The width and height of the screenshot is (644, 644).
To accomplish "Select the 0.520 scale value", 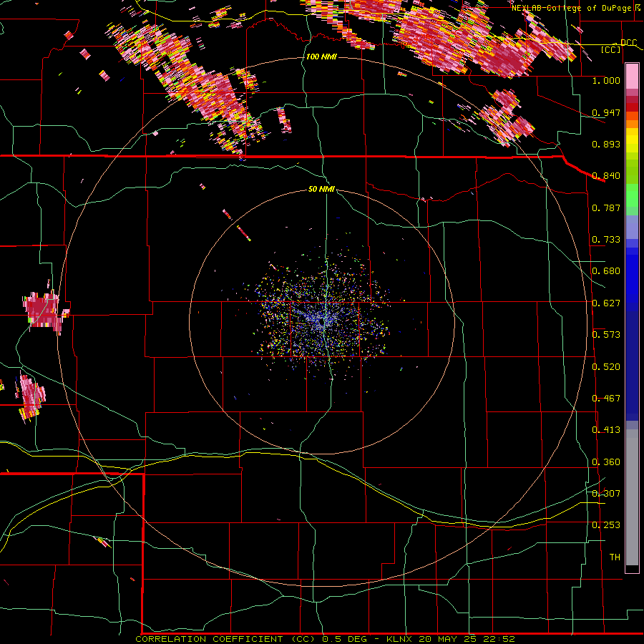I will 606,367.
